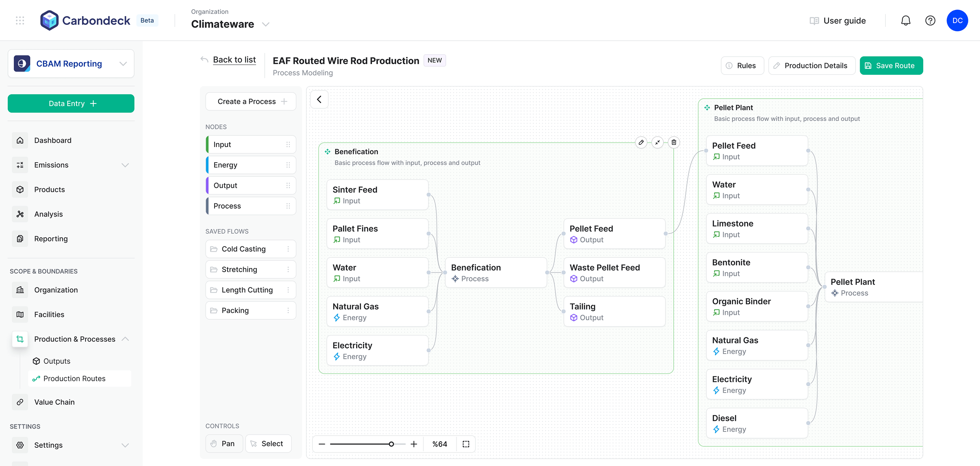This screenshot has width=980, height=466.
Task: Edit the Beneficiation group with pencil icon
Action: click(642, 142)
